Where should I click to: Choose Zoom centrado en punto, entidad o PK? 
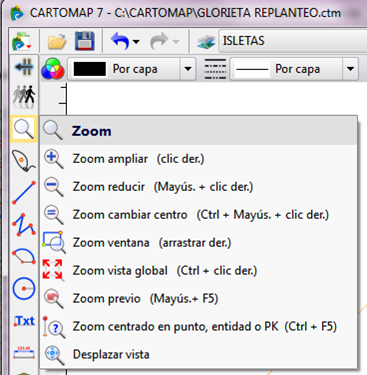[x=199, y=326]
